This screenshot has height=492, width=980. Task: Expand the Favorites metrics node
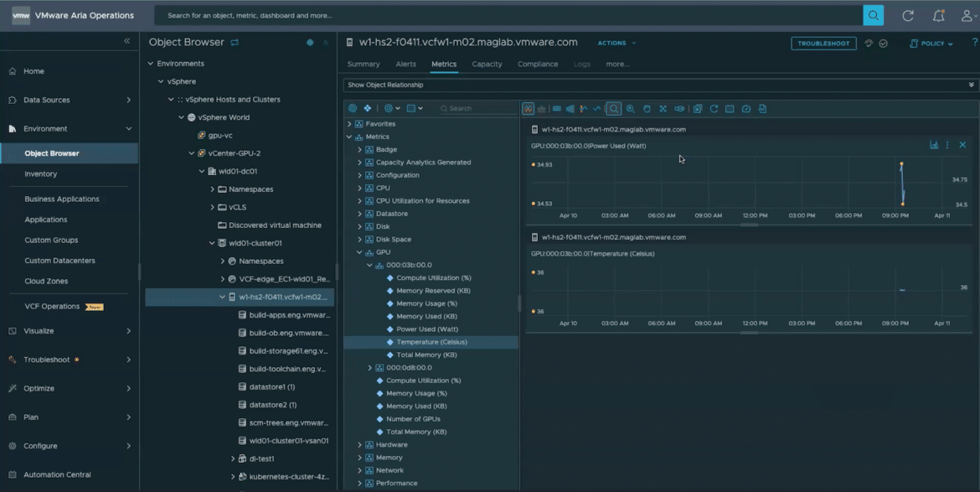[349, 124]
